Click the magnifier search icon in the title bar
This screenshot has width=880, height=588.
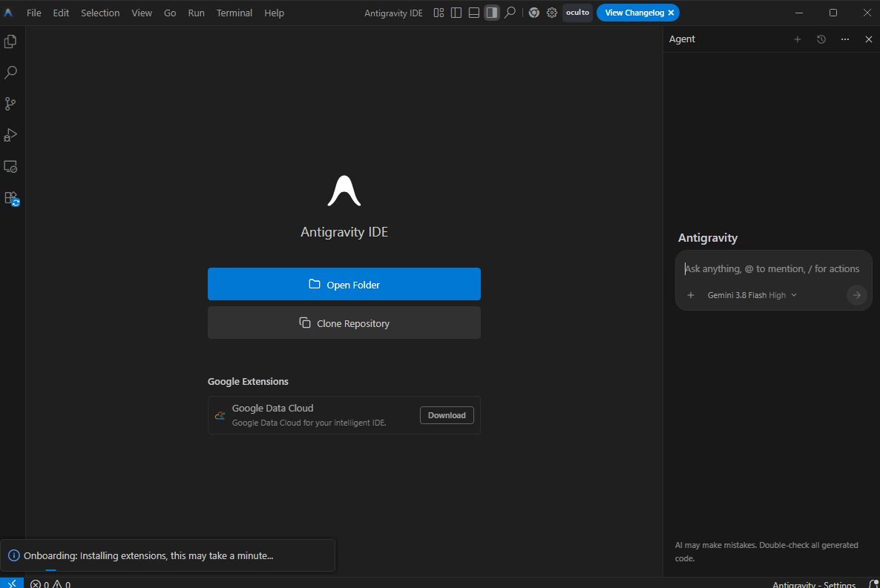510,13
